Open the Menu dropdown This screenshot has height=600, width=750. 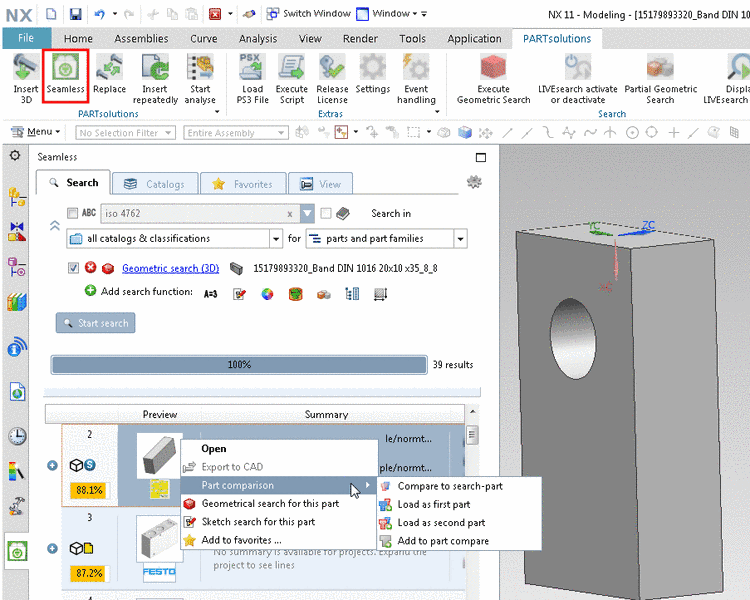tap(36, 132)
